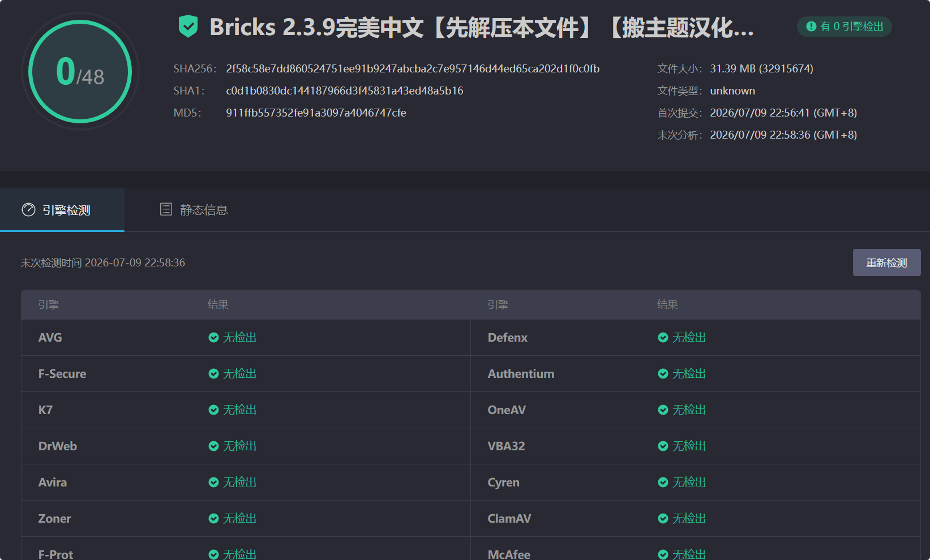The height and width of the screenshot is (560, 930).
Task: Click the green check icon in OneAV row
Action: pos(663,410)
